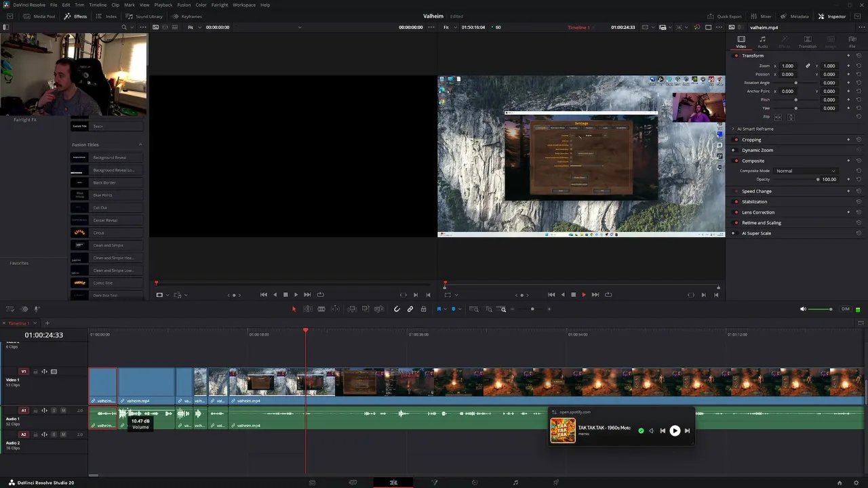The image size is (868, 488).
Task: Toggle the Transform section enable dot
Action: point(736,56)
